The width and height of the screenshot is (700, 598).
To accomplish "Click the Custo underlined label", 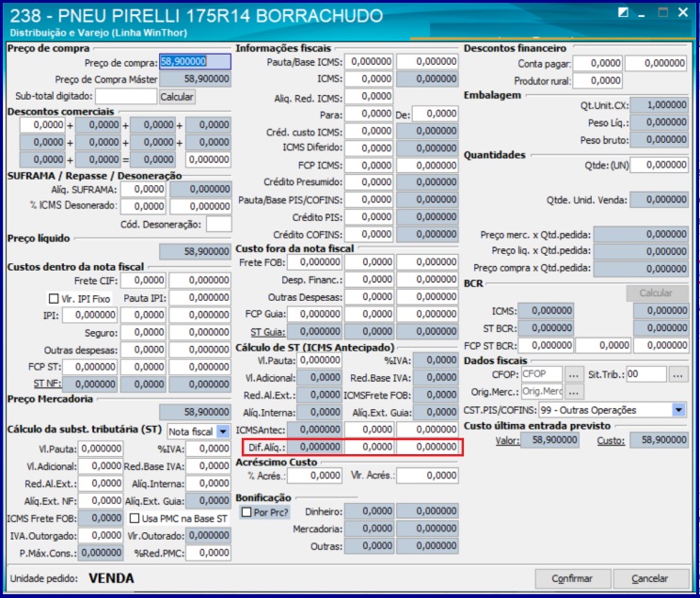I will click(611, 440).
